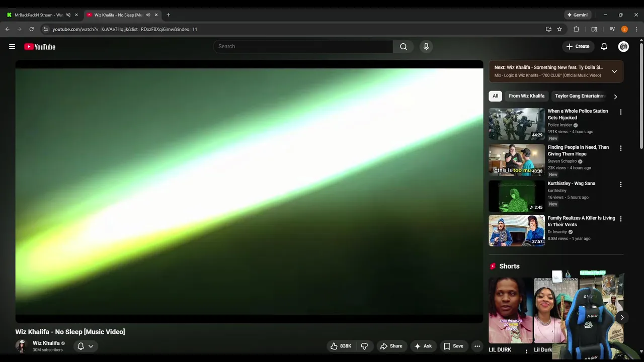Click the address bar URL
The image size is (644, 362).
point(125,29)
